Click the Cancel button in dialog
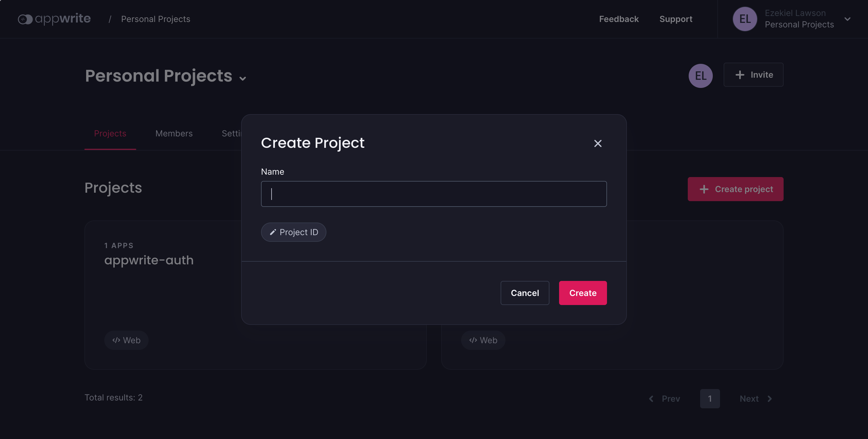 pyautogui.click(x=524, y=293)
